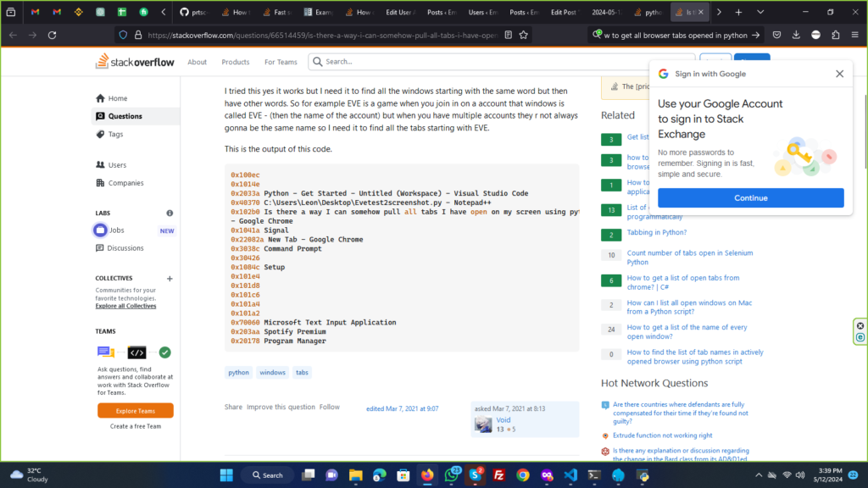
Task: Open the Products menu in the header
Action: pos(236,62)
